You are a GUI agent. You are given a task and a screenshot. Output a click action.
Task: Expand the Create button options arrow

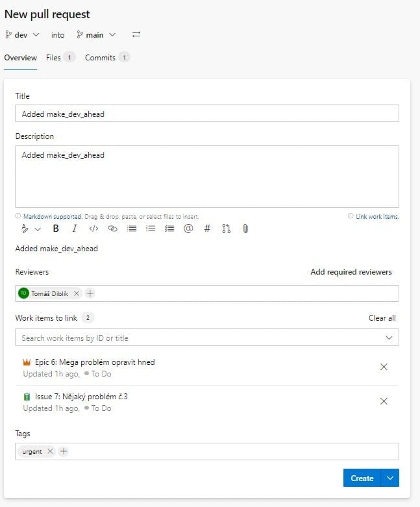[x=390, y=478]
